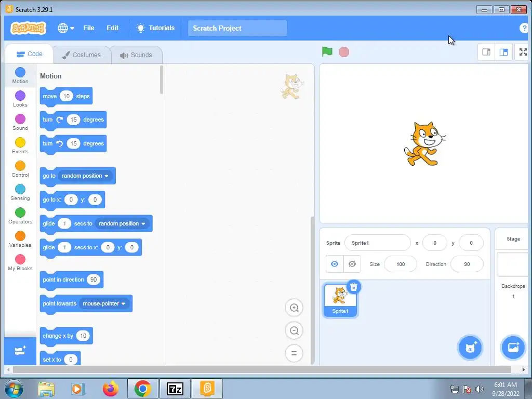Click the point in direction 90 value
532x399 pixels.
pyautogui.click(x=94, y=280)
